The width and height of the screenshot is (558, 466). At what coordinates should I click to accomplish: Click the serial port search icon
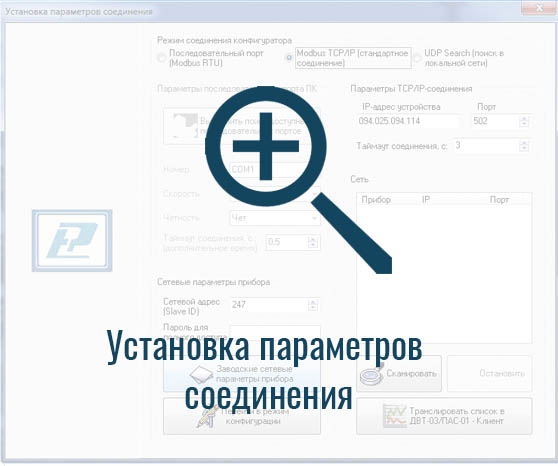click(x=185, y=125)
